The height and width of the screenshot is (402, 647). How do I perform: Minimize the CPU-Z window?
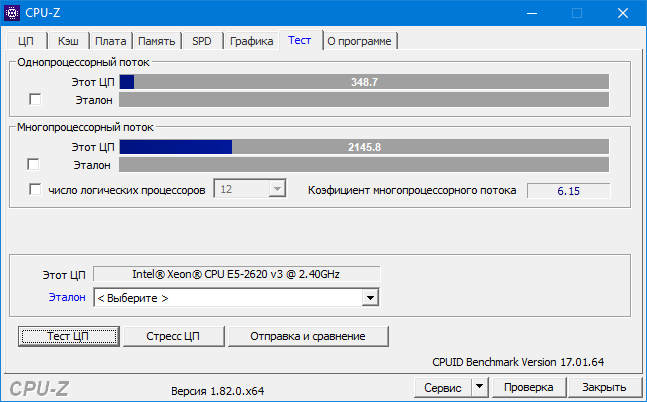click(x=532, y=13)
